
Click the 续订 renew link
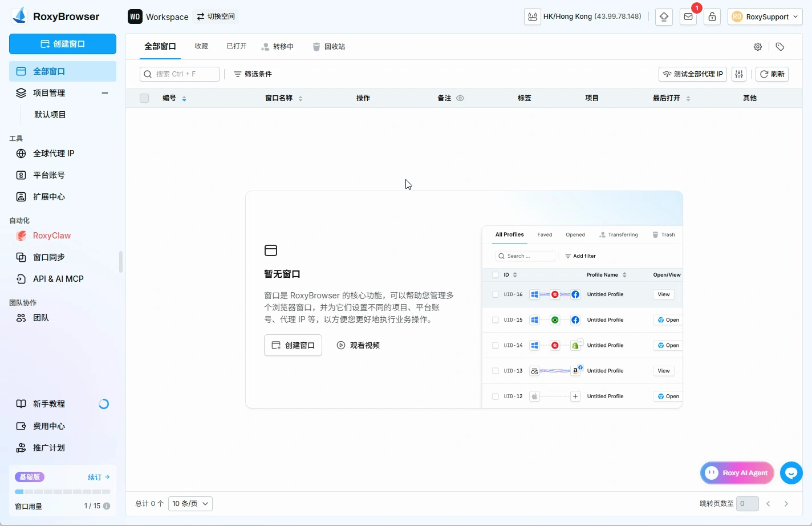point(99,477)
